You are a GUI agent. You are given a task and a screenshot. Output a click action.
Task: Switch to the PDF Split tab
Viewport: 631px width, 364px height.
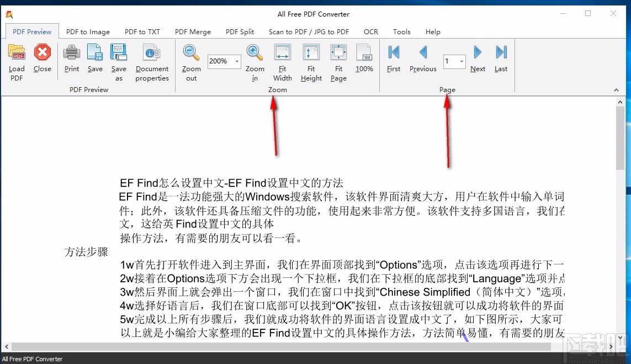240,32
